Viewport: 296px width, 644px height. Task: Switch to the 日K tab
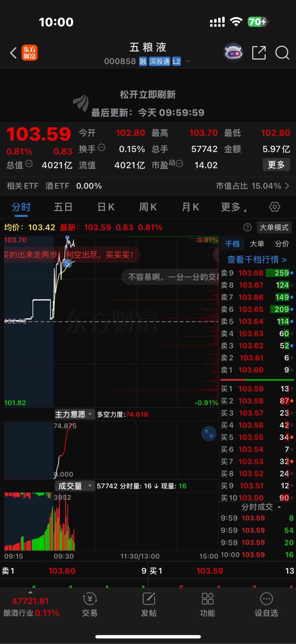[106, 207]
